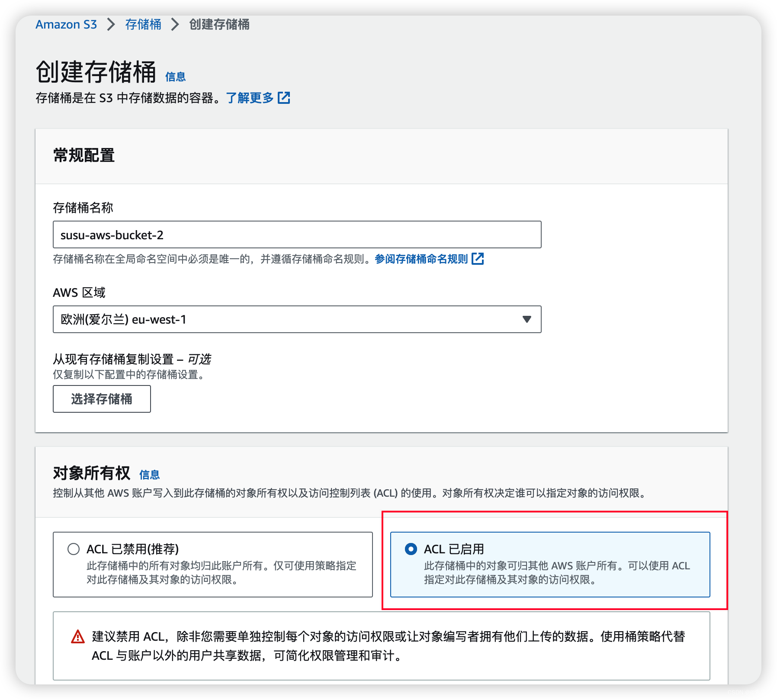
Task: Open 信息 link beside 对象所有权
Action: [150, 475]
